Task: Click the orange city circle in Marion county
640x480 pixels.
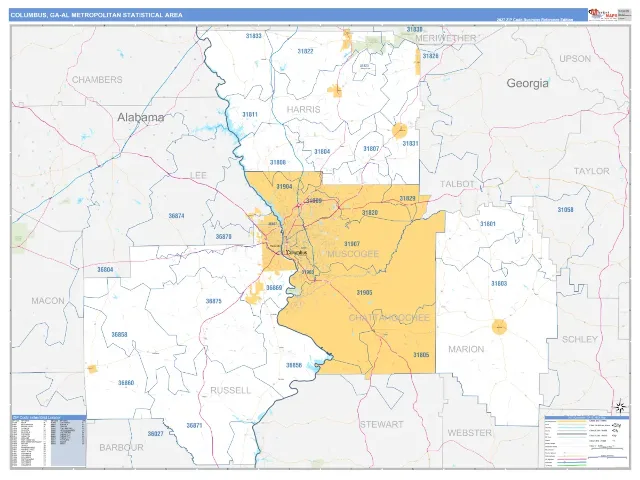Action: pos(499,327)
